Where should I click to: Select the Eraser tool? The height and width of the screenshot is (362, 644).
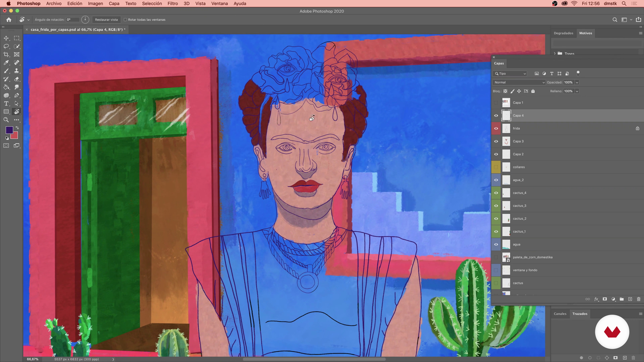click(16, 79)
